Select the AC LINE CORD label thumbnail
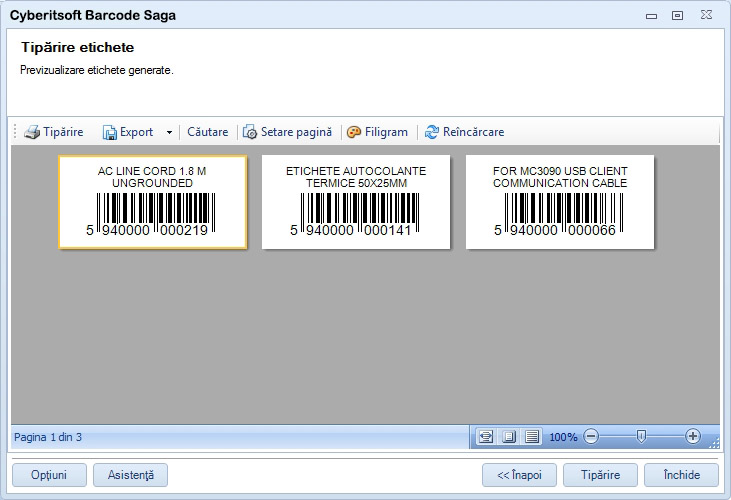 (x=152, y=202)
